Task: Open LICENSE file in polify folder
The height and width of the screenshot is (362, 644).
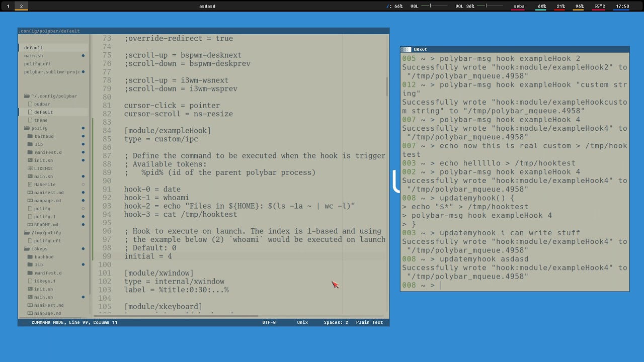Action: [x=43, y=168]
